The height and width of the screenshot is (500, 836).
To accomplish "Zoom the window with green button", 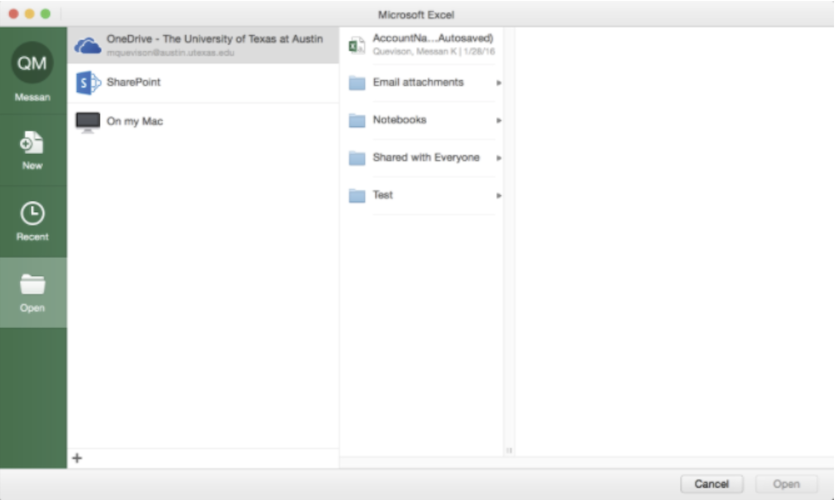I will click(x=46, y=14).
